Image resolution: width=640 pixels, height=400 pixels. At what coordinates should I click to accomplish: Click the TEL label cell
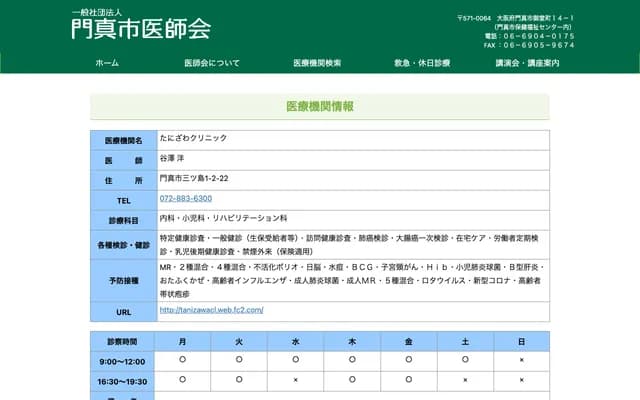click(x=124, y=200)
